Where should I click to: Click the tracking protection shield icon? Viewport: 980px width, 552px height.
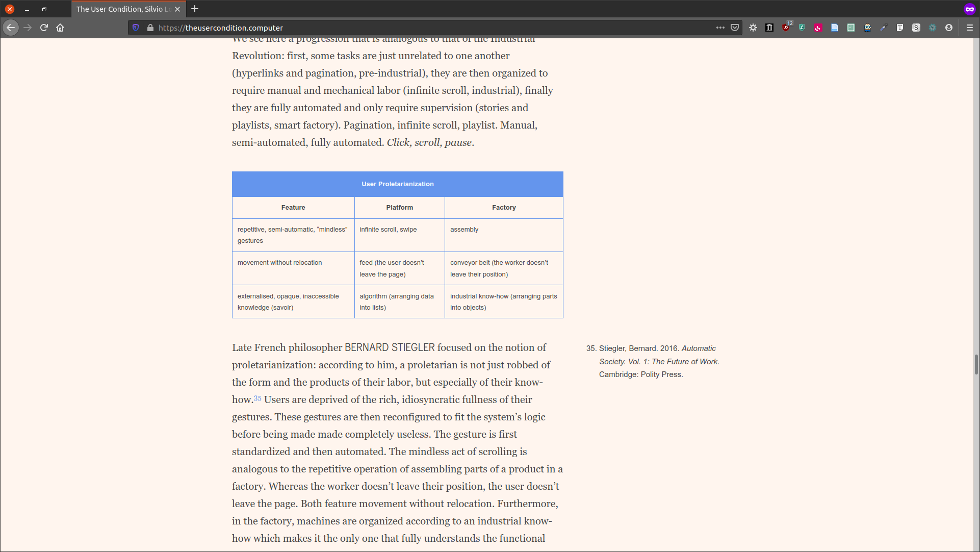pyautogui.click(x=136, y=28)
